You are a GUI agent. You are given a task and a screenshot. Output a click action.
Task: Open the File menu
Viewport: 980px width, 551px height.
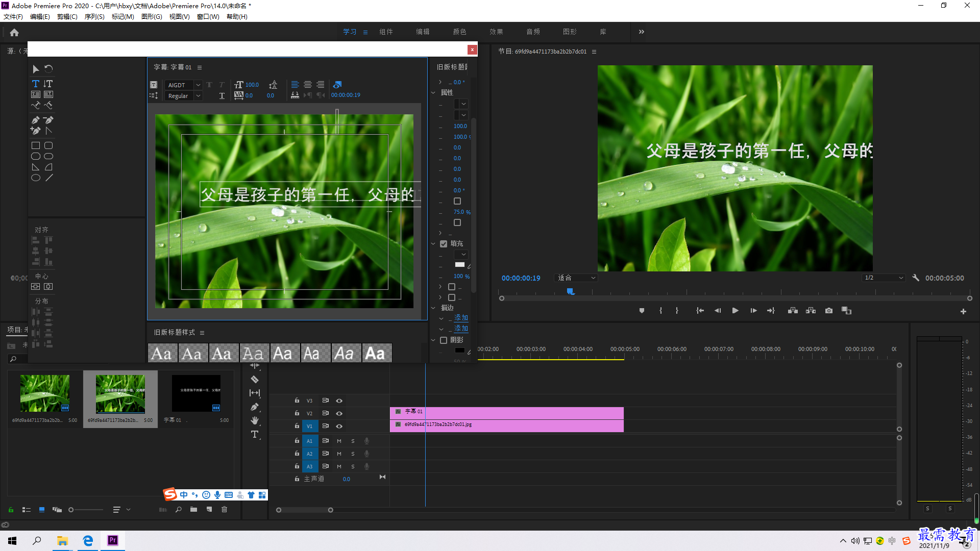pyautogui.click(x=13, y=17)
